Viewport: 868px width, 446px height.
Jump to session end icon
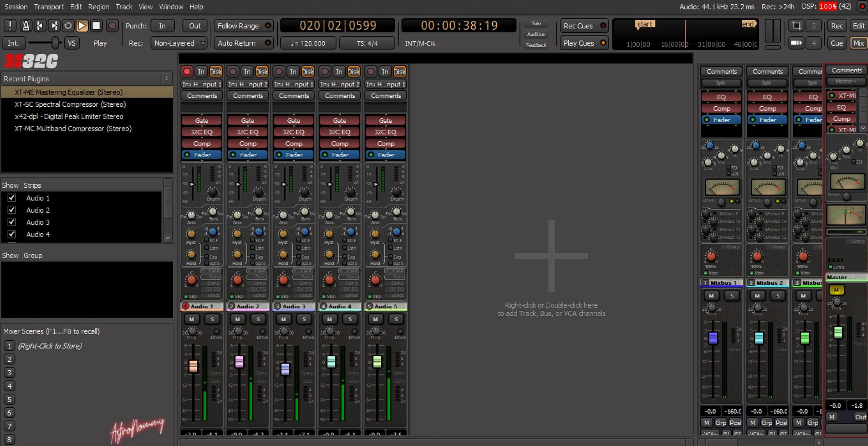pos(54,26)
